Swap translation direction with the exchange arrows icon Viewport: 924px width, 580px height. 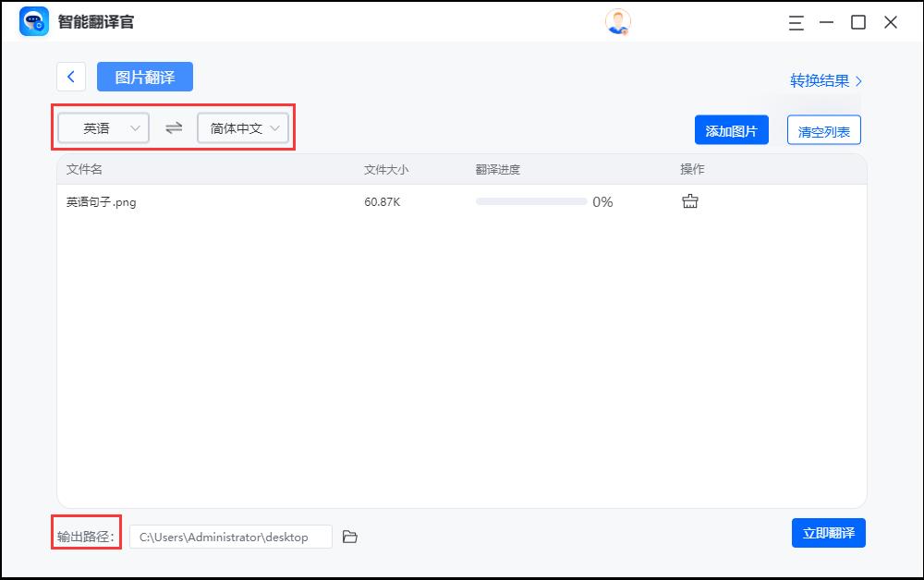(x=173, y=127)
